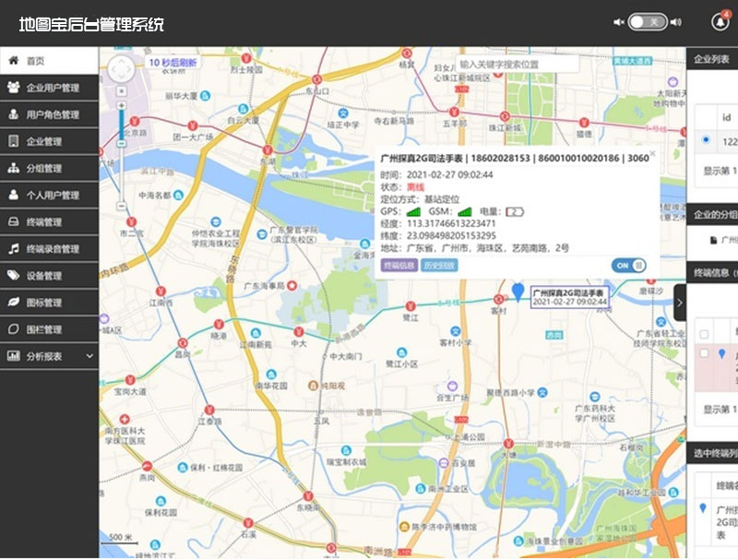Viewport: 738px width, 560px height.
Task: Click the 围栏管理 fence icon
Action: (x=14, y=328)
